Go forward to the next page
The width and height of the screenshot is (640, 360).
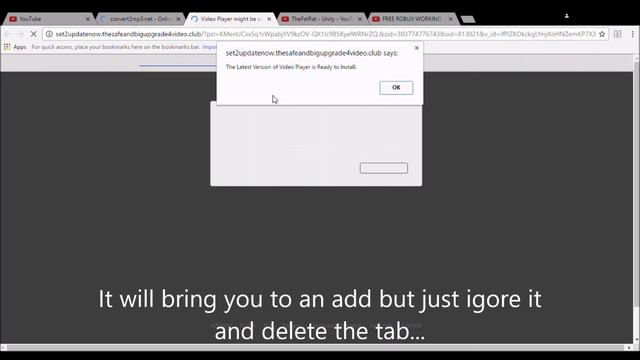click(20, 34)
